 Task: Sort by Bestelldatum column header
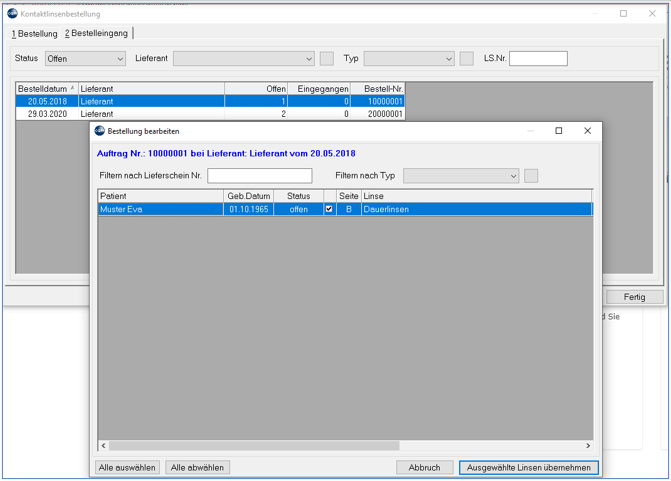click(x=47, y=89)
